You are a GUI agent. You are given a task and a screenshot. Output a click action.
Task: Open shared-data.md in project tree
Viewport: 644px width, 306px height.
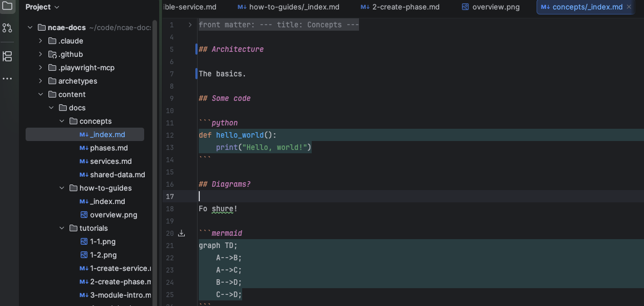pos(117,175)
